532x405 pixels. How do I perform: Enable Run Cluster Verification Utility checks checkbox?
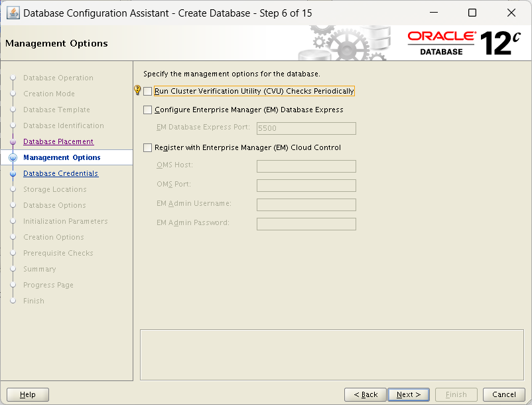point(147,92)
